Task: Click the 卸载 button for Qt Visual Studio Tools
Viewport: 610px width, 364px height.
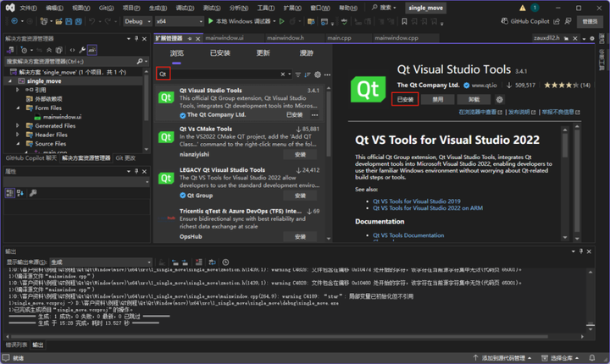Action: pyautogui.click(x=474, y=100)
